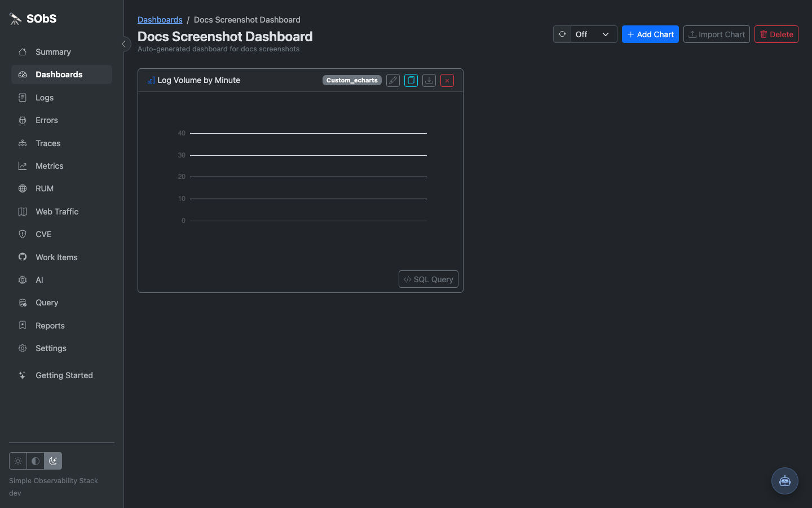This screenshot has width=812, height=508.
Task: Duplicate the Log Volume chart using copy icon
Action: point(411,80)
